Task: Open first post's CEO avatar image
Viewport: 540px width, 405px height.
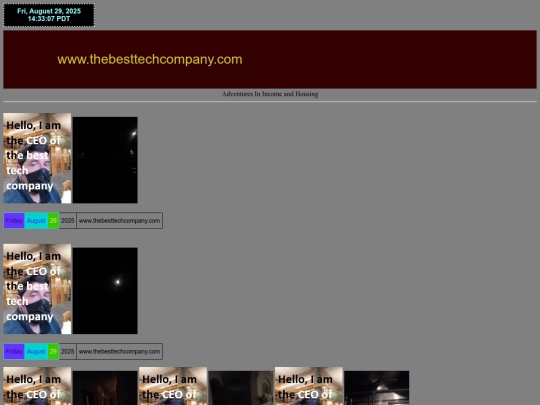Action: tap(37, 158)
